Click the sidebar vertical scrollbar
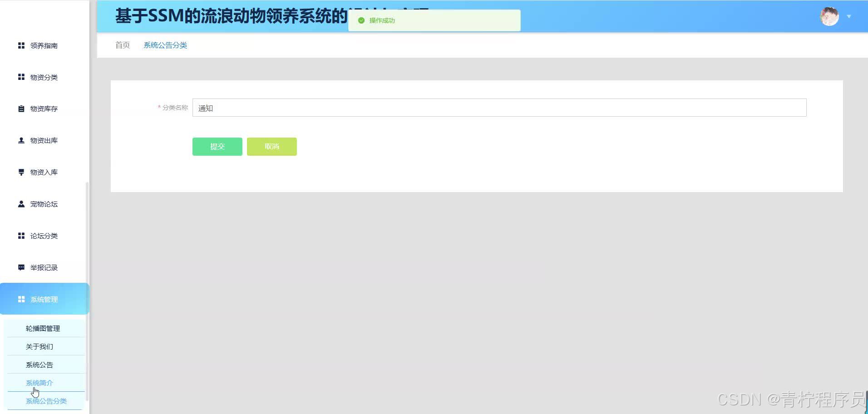This screenshot has height=414, width=868. 87,291
